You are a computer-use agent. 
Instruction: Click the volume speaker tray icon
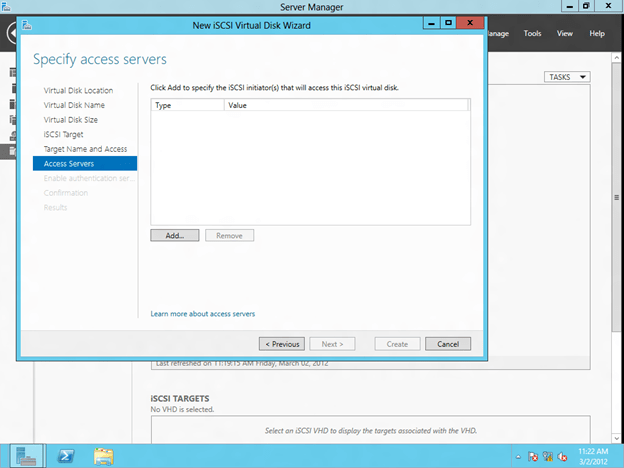pyautogui.click(x=562, y=457)
